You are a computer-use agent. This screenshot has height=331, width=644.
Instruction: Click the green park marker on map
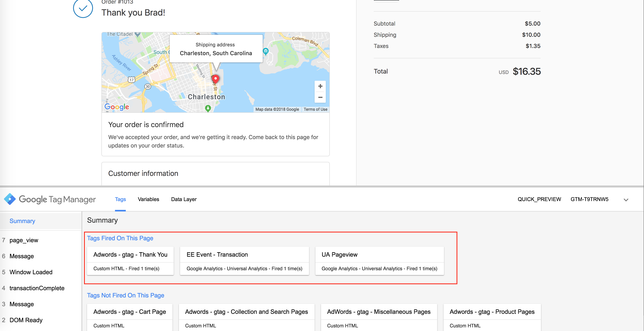pyautogui.click(x=208, y=108)
